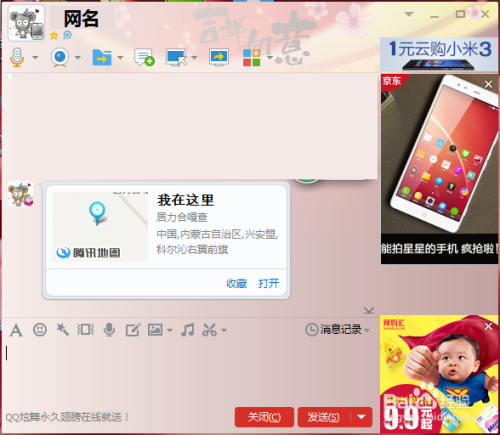This screenshot has width=500, height=435.
Task: Start a video call with webcam icon
Action: [60, 57]
